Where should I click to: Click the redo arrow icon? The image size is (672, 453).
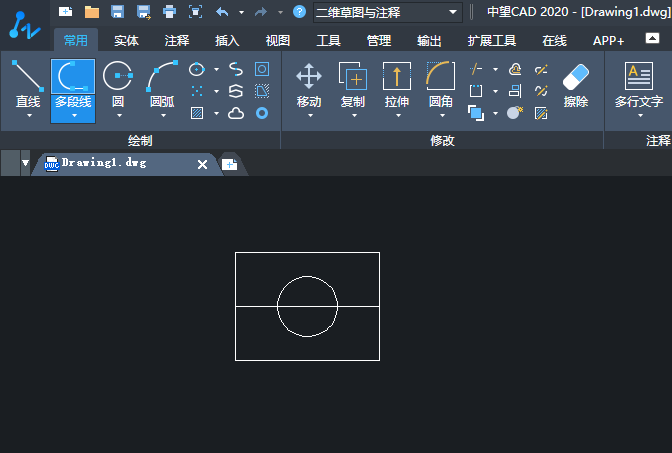(261, 12)
